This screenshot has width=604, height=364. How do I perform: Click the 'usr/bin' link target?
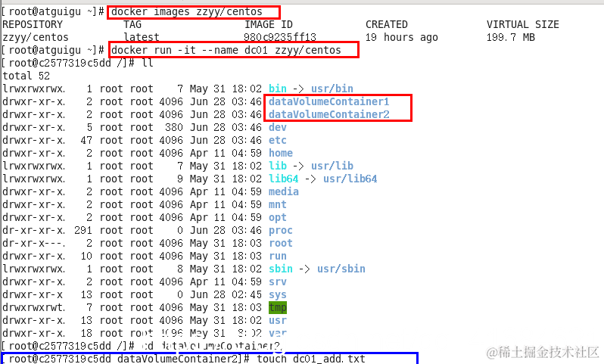click(x=332, y=89)
